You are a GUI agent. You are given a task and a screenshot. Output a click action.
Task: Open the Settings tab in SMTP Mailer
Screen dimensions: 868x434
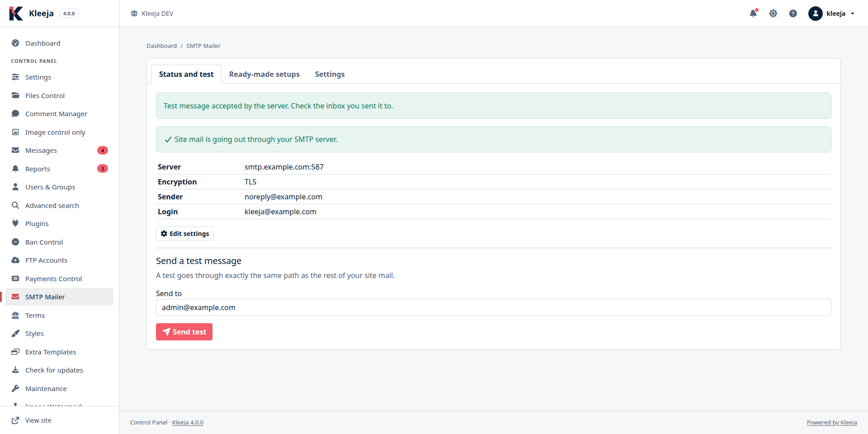[330, 74]
